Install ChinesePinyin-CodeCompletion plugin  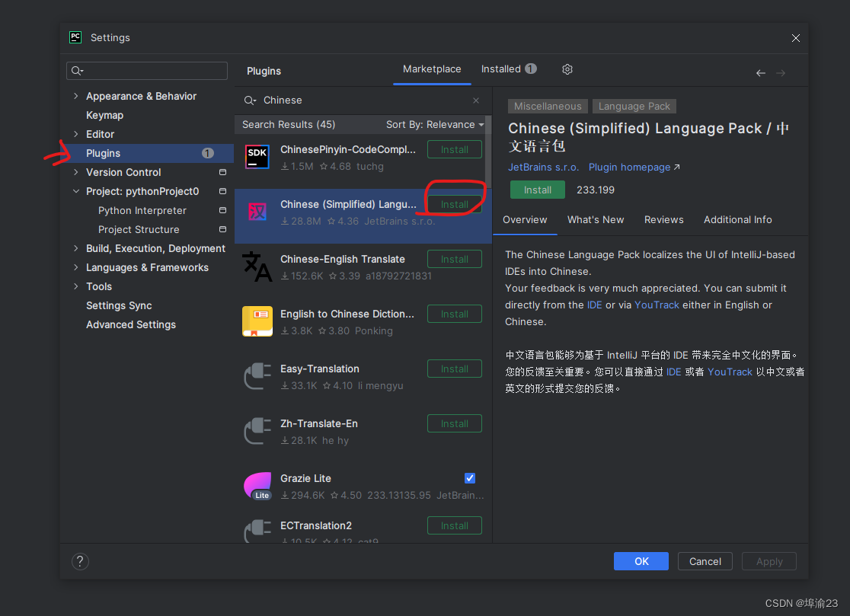454,149
